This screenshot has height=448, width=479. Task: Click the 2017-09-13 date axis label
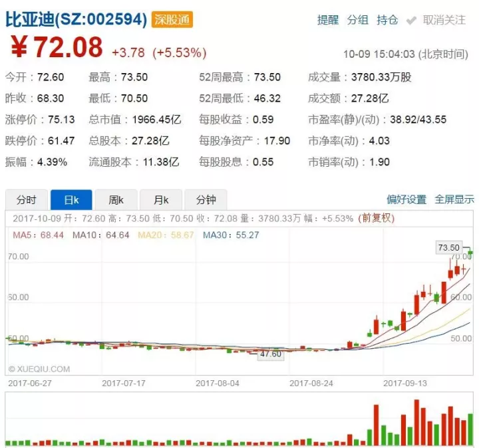(405, 384)
